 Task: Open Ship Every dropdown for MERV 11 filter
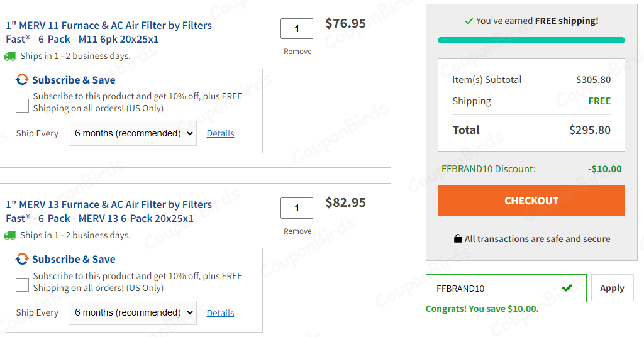point(132,133)
